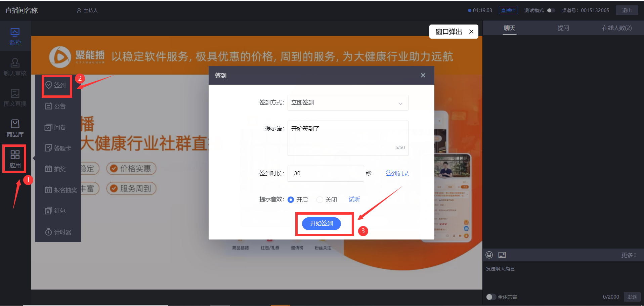The width and height of the screenshot is (644, 306).
Task: Open the 签到方式 dropdown
Action: tap(348, 102)
